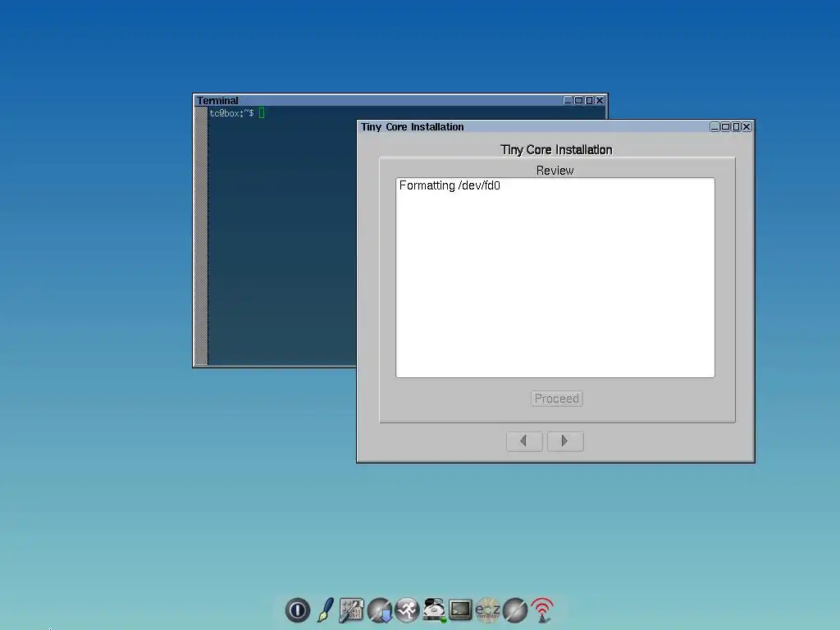
Task: Open the red Wifi antenna dock icon
Action: [542, 610]
